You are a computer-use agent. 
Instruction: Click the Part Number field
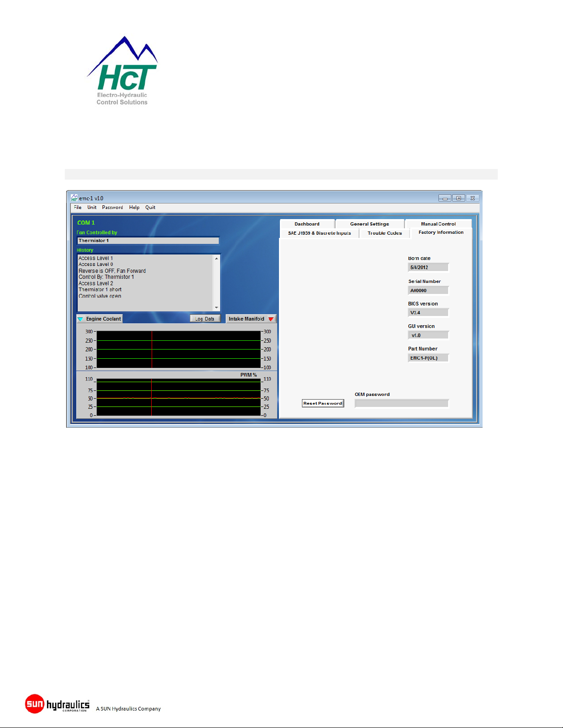point(428,358)
